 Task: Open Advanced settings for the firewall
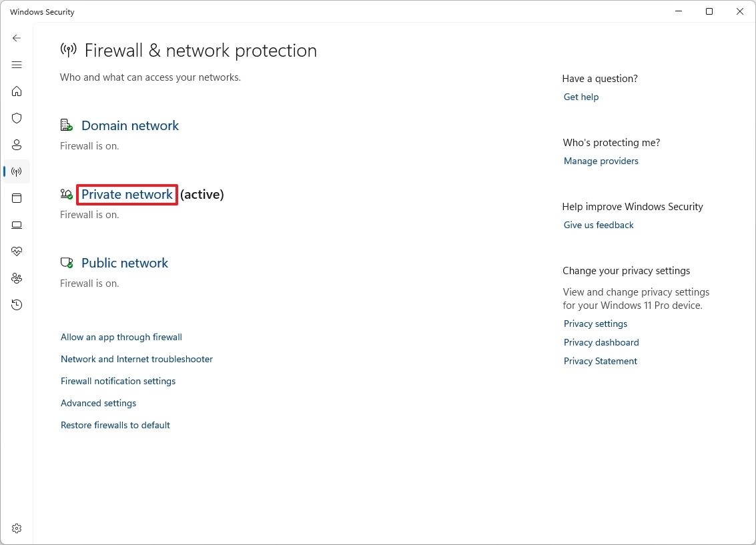pyautogui.click(x=98, y=403)
